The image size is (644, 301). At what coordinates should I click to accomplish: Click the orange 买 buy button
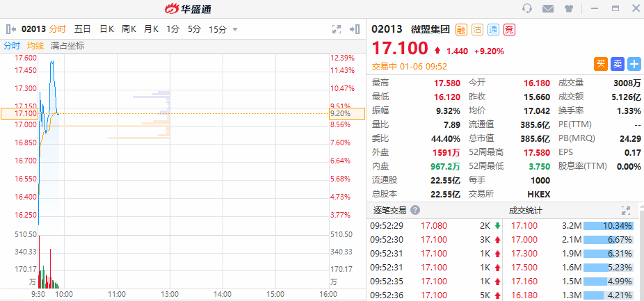pyautogui.click(x=601, y=64)
